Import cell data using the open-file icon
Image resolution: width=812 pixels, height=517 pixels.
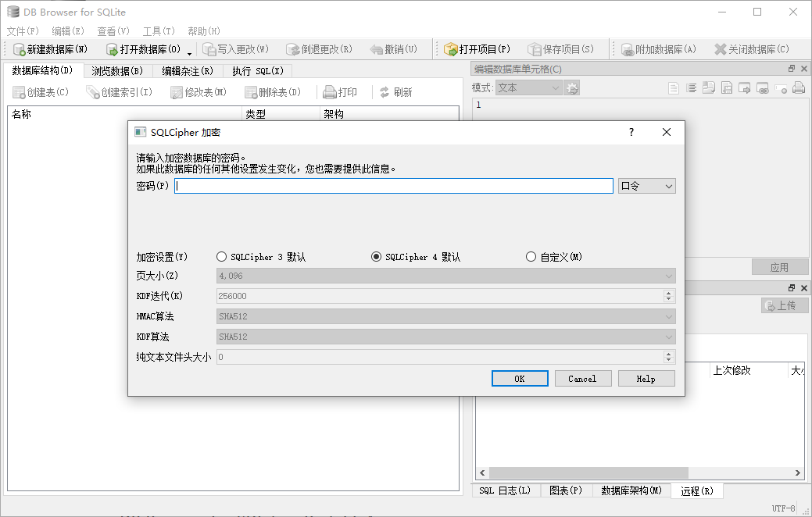point(709,87)
